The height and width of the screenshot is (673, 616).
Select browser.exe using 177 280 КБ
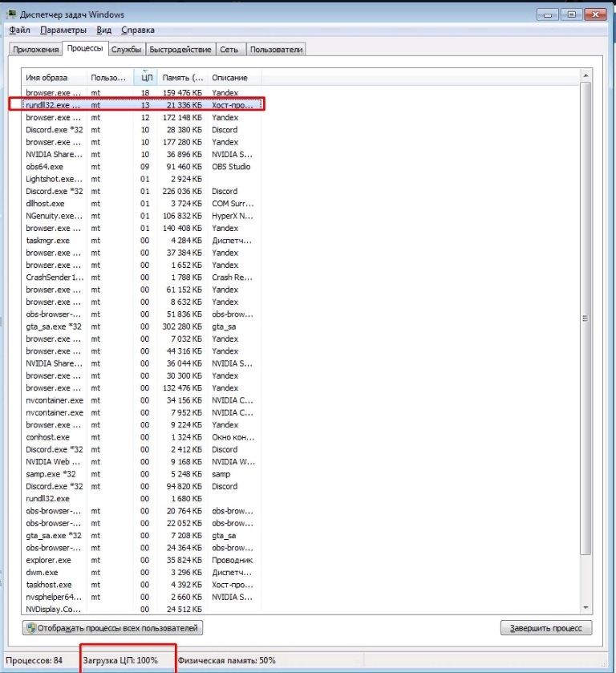click(x=142, y=142)
